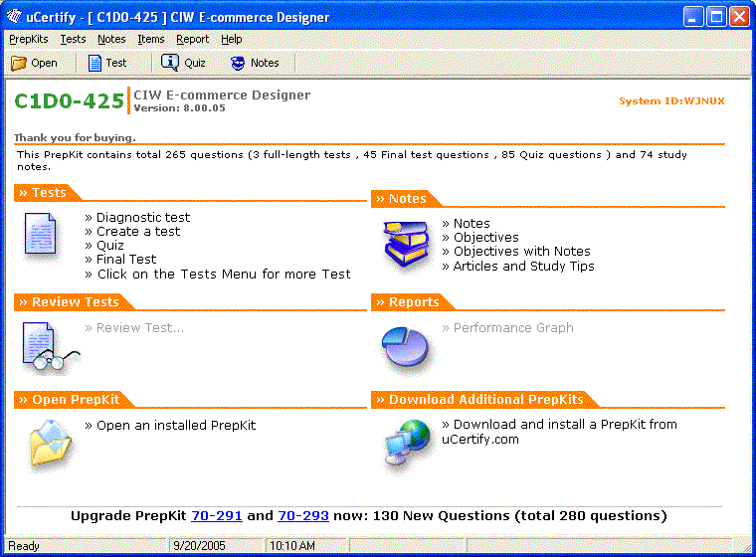This screenshot has width=756, height=557.
Task: Click the globe and computer download icon
Action: coord(408,443)
